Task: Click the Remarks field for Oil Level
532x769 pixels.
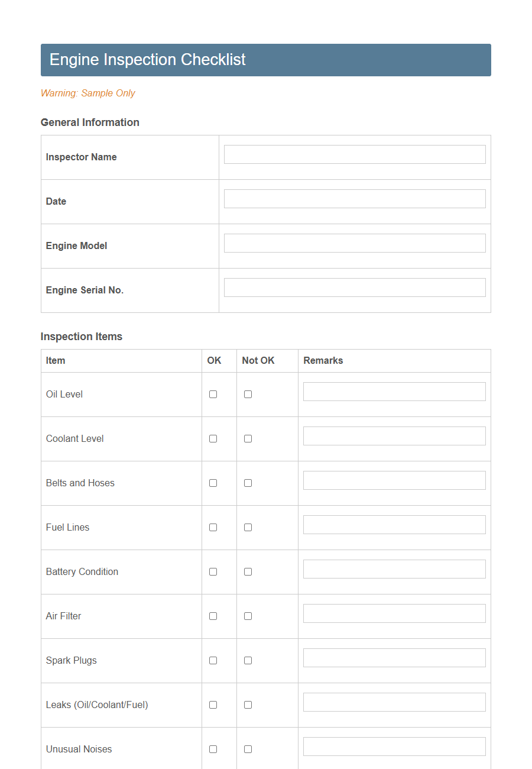Action: point(394,391)
